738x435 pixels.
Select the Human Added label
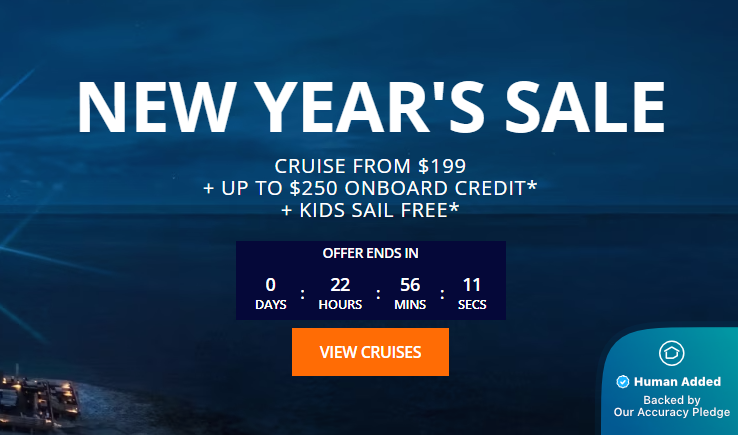[x=677, y=382]
